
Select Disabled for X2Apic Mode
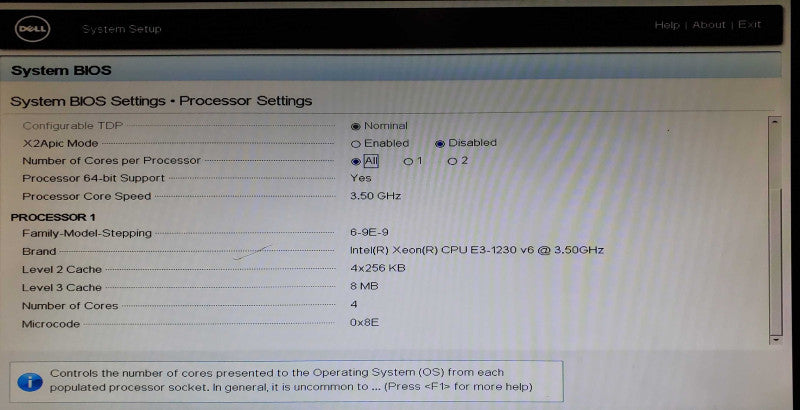(x=440, y=143)
